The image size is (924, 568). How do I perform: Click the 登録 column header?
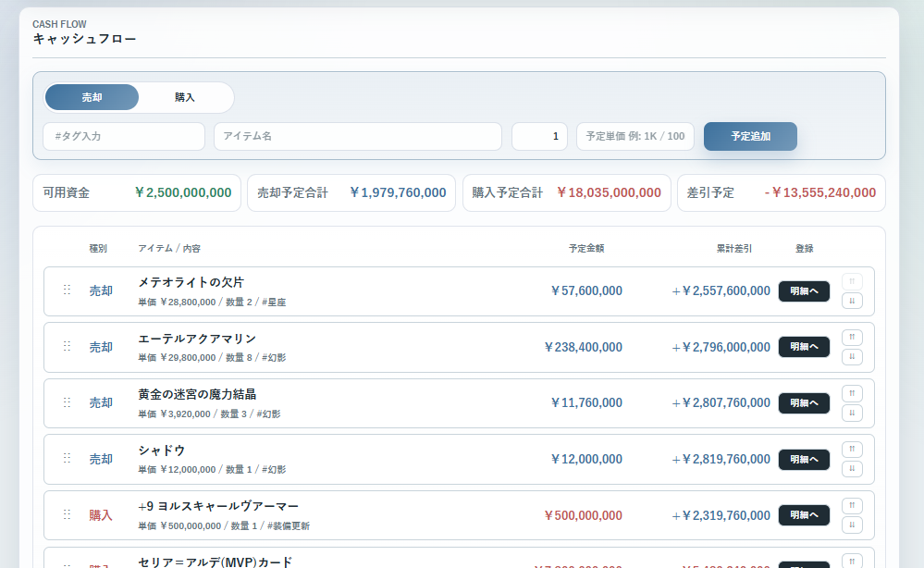[805, 249]
